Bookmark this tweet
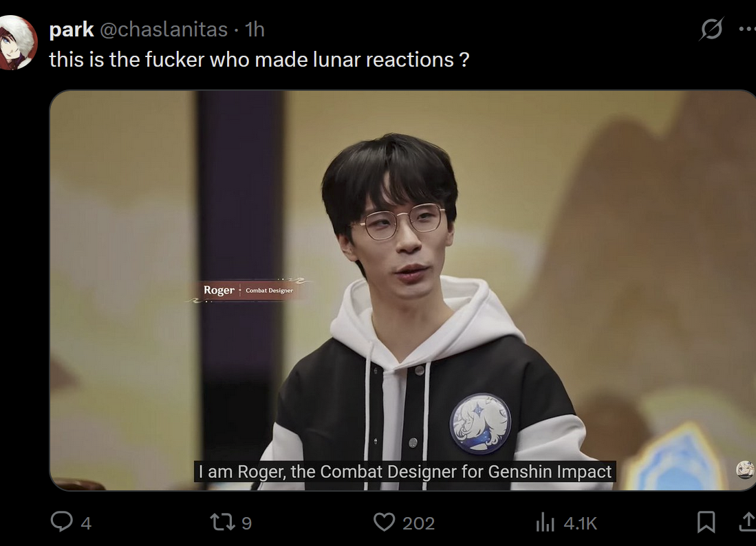Screen dimensions: 756x546 [x=706, y=522]
